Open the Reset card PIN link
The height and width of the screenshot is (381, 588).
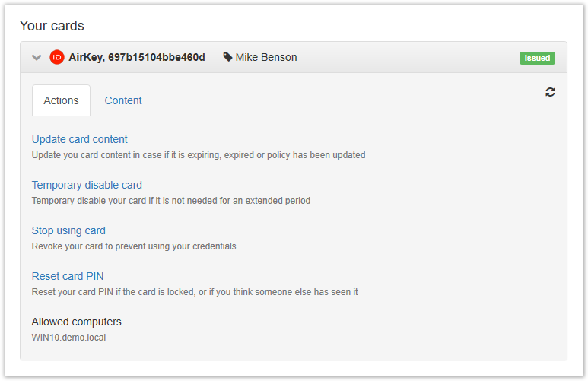68,276
